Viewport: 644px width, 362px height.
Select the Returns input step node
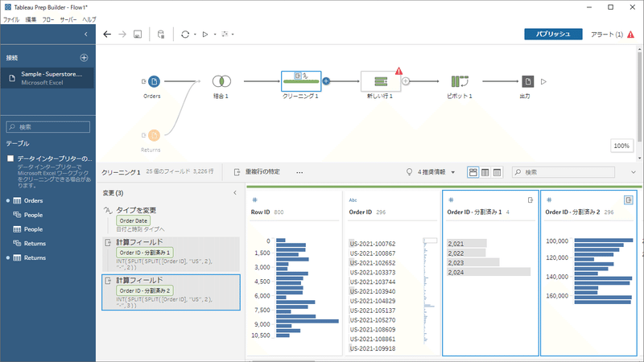(x=154, y=135)
